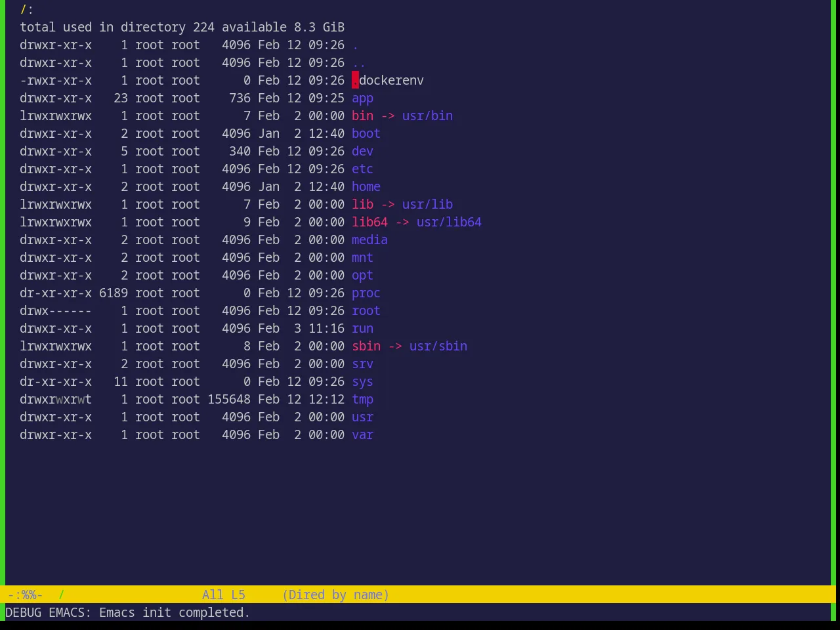
Task: Select the sbin symlink name
Action: [x=366, y=346]
